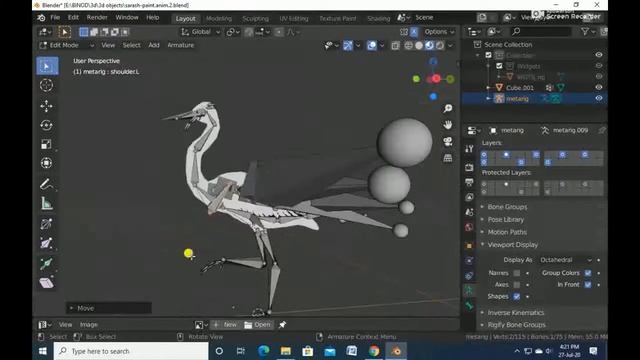Select the Roll tool
The width and height of the screenshot is (640, 360).
(x=47, y=224)
